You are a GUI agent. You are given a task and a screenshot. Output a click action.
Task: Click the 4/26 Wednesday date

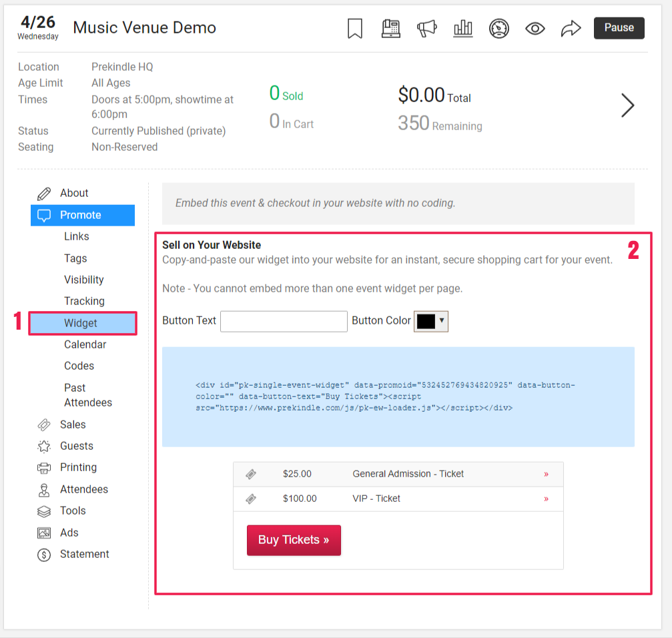click(x=38, y=27)
